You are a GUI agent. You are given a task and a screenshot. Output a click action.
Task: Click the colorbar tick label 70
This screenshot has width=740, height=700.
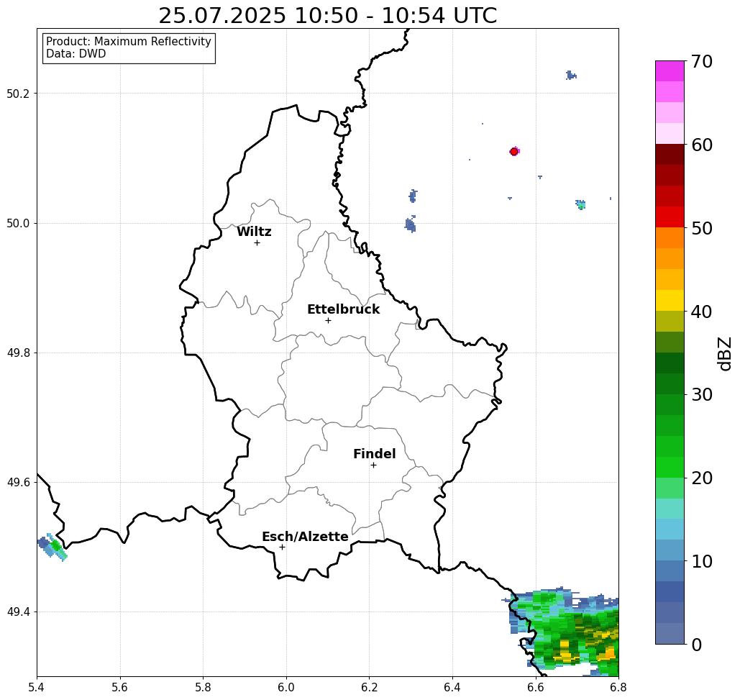(701, 61)
